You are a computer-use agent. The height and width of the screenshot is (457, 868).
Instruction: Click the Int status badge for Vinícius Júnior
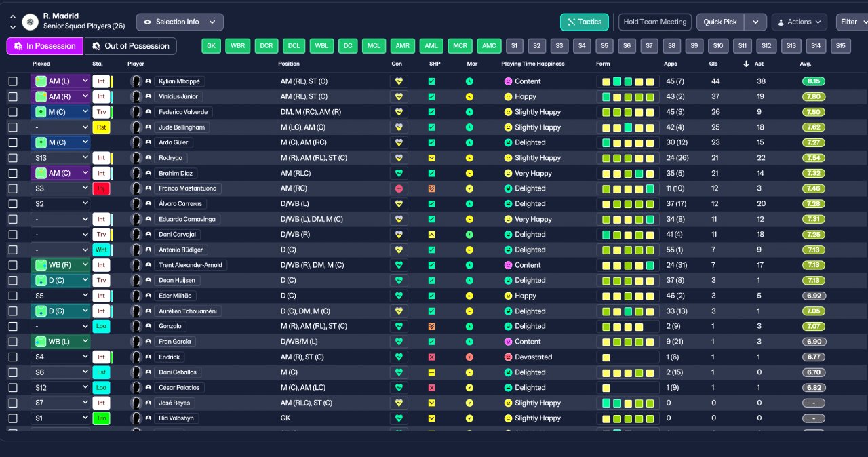102,96
